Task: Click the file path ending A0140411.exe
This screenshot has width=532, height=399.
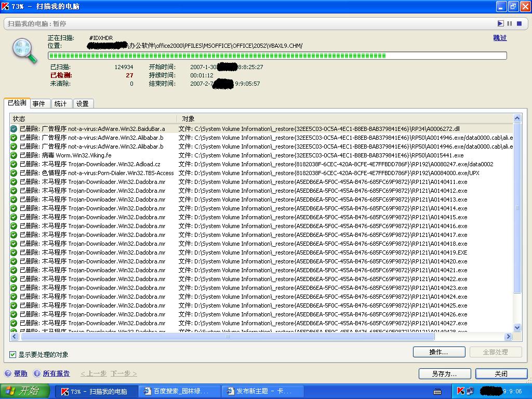Action: 323,182
